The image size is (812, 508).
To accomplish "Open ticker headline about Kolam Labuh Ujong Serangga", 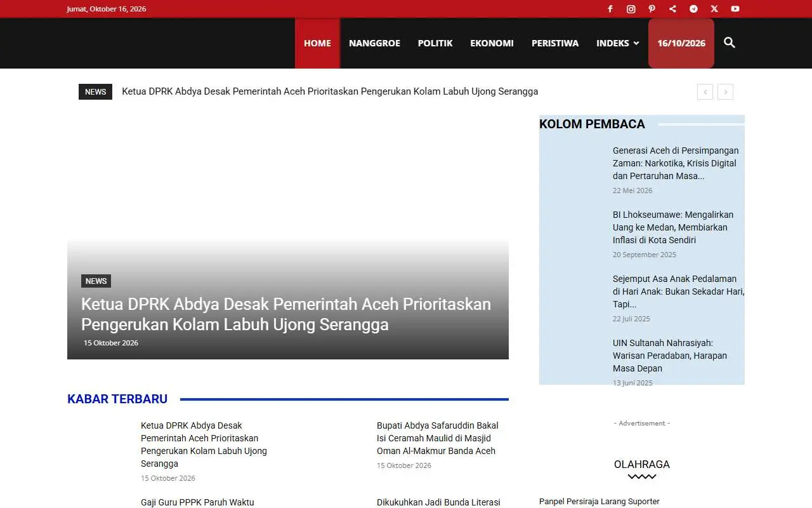I will click(330, 91).
